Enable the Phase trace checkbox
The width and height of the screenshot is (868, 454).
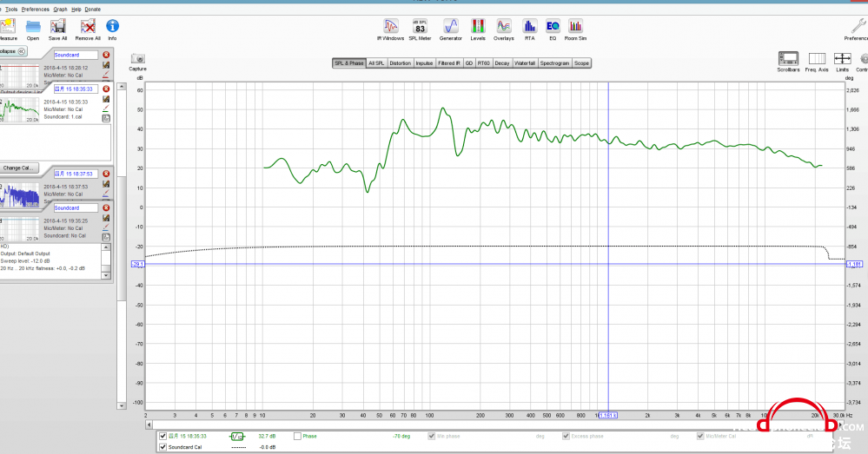tap(297, 437)
